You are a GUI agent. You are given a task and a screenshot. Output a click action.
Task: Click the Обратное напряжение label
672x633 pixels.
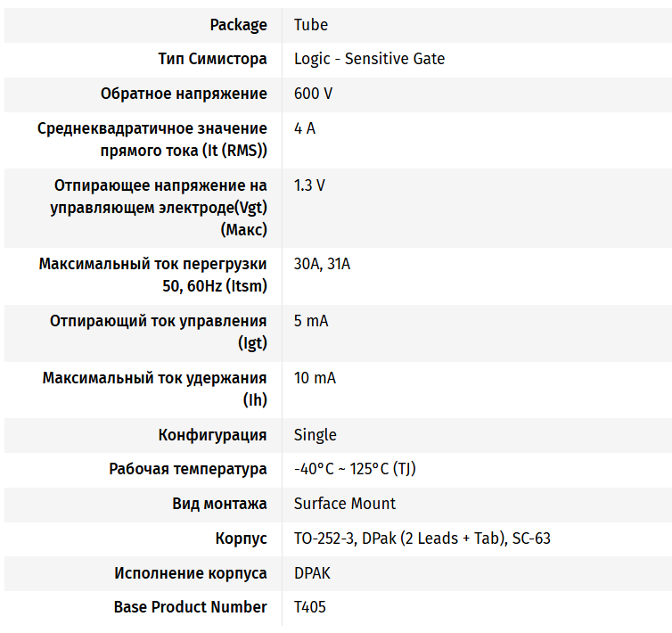pyautogui.click(x=184, y=94)
